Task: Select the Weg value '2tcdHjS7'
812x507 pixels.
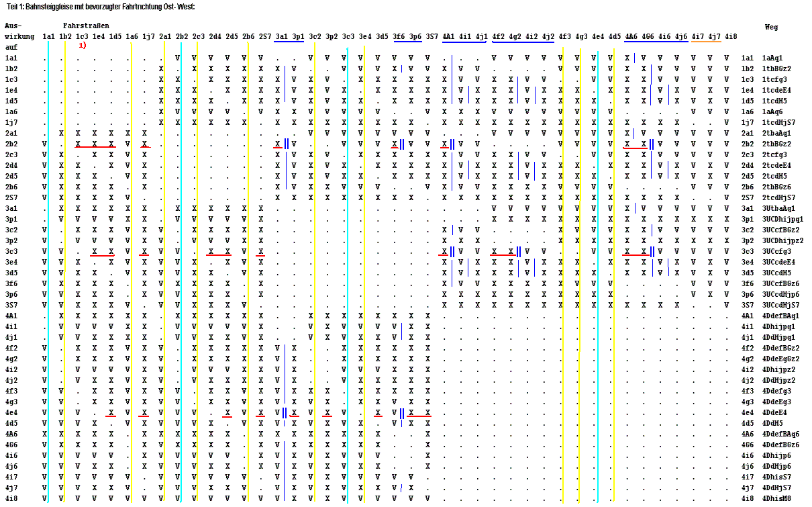Action: pos(778,198)
